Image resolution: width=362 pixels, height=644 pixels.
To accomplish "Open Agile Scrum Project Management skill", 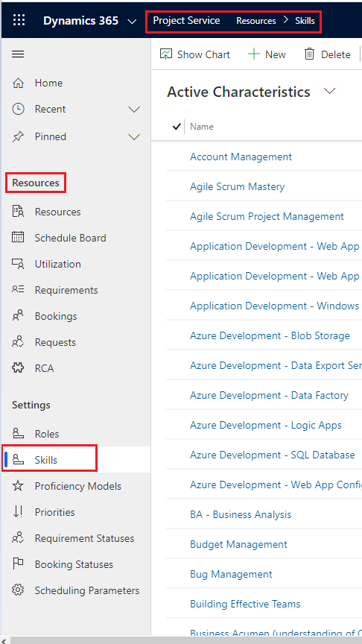I will click(267, 216).
